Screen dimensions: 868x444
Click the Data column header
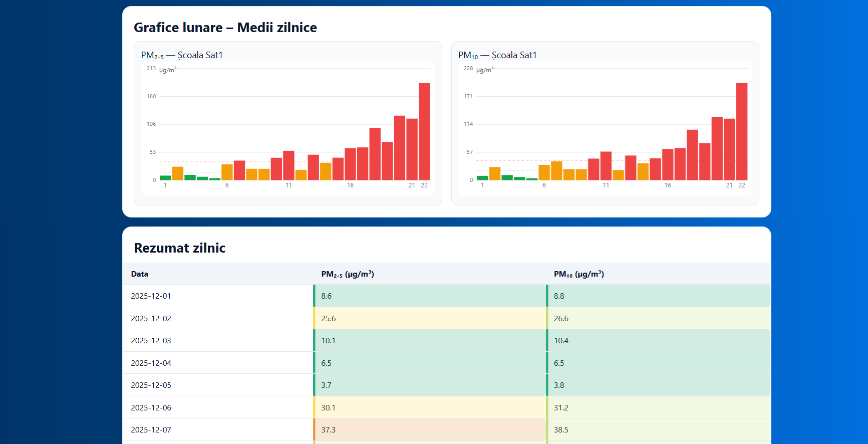[140, 274]
